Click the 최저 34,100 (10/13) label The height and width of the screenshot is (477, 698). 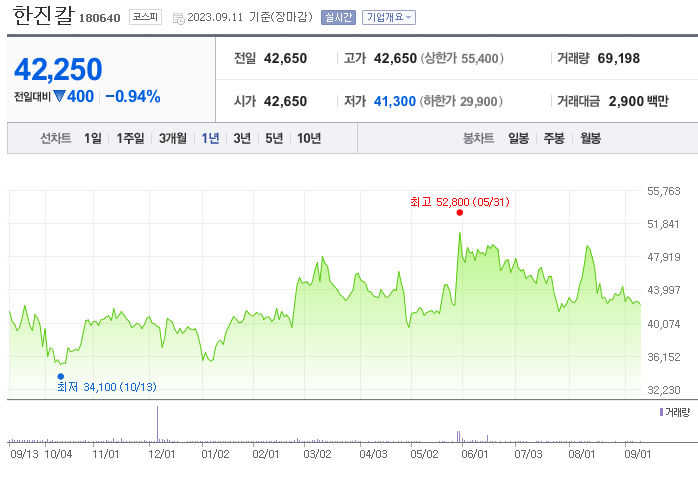coord(107,387)
